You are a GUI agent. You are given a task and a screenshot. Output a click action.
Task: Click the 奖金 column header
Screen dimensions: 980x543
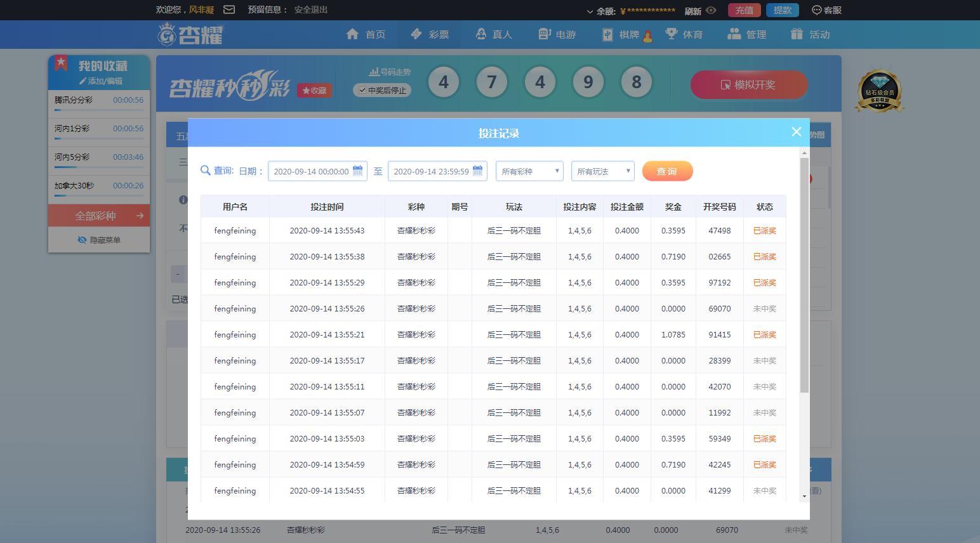pos(673,207)
